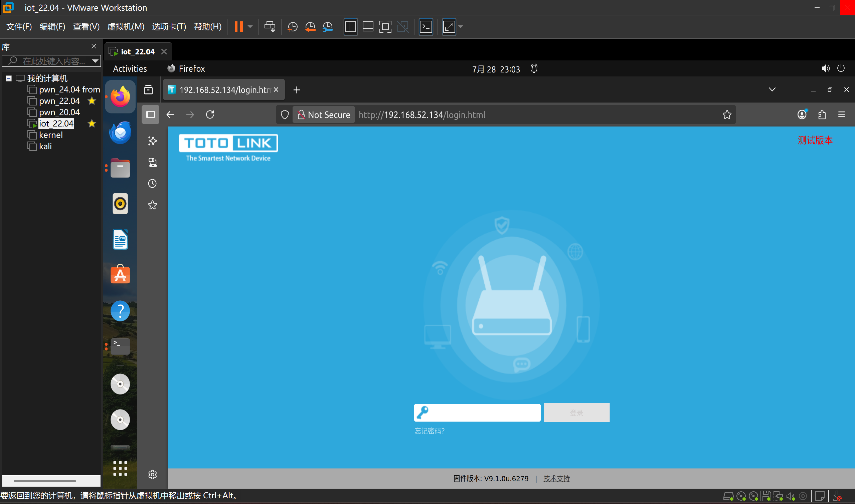Open the 虚拟机(M) menu
Viewport: 855px width, 504px height.
tap(126, 26)
